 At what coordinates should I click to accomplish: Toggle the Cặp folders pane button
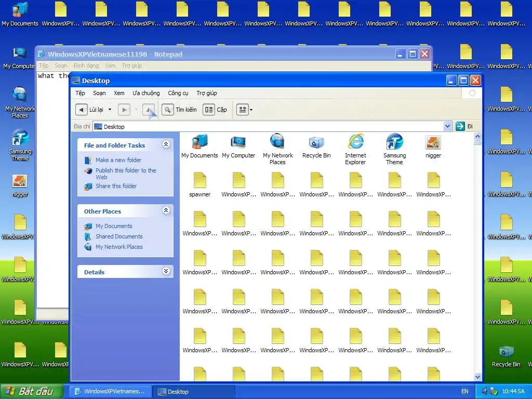(x=215, y=110)
